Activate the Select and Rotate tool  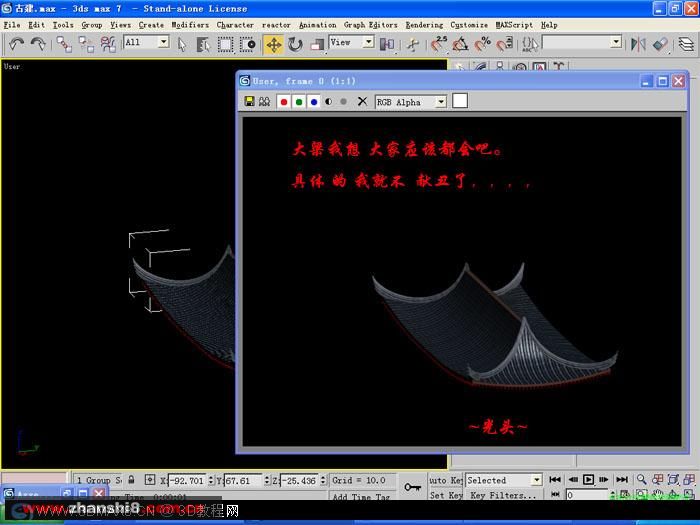point(295,44)
